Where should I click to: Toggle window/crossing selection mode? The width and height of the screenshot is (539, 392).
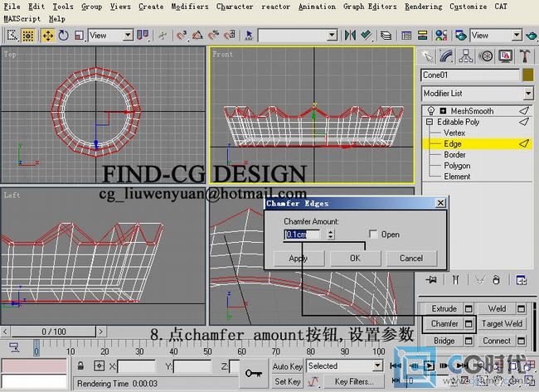[x=28, y=36]
